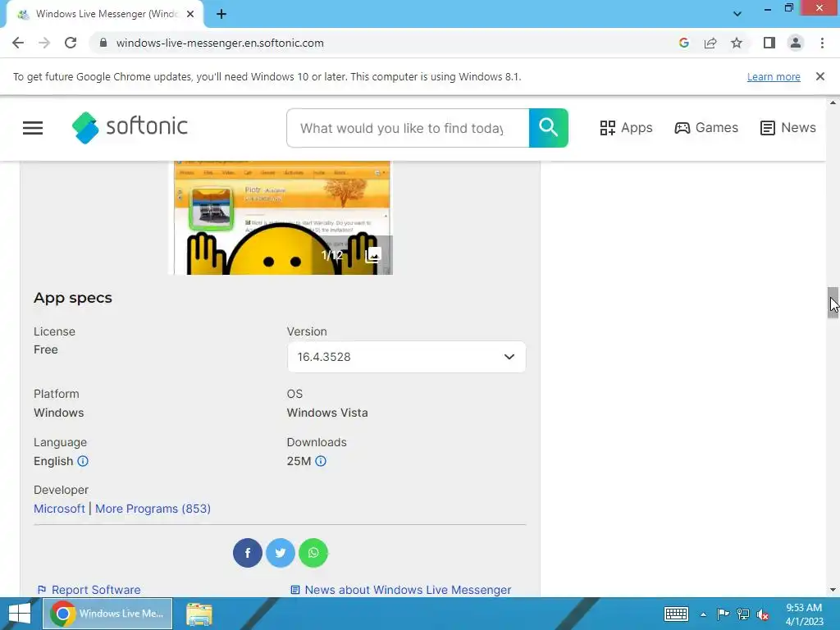This screenshot has width=840, height=630.
Task: Toggle the browser side panel
Action: 769,43
